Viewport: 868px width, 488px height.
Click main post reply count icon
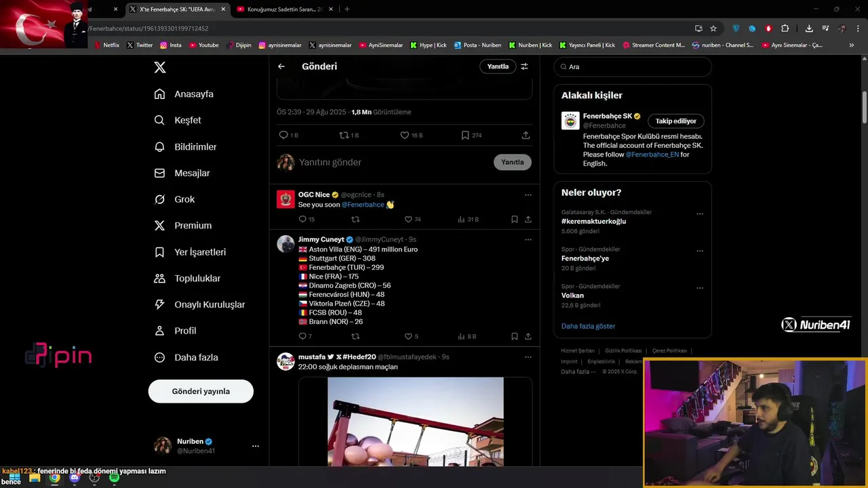pyautogui.click(x=283, y=135)
